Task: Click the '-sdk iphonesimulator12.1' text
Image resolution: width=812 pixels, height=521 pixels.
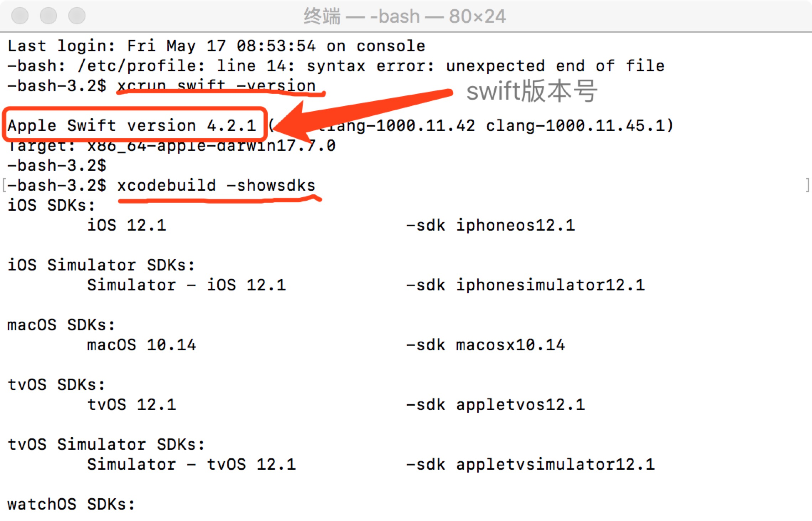Action: tap(525, 285)
